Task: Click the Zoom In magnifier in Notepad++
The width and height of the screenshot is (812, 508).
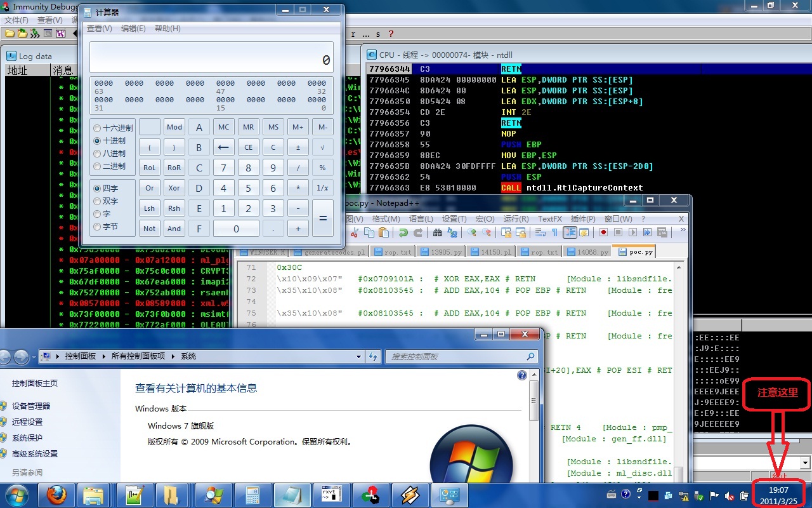Action: pos(472,232)
